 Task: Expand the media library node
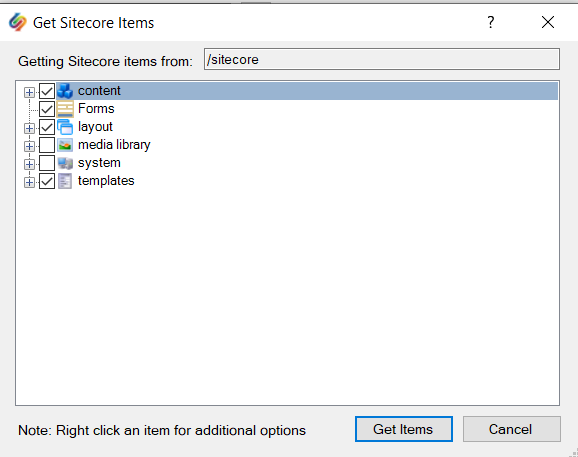(x=29, y=146)
